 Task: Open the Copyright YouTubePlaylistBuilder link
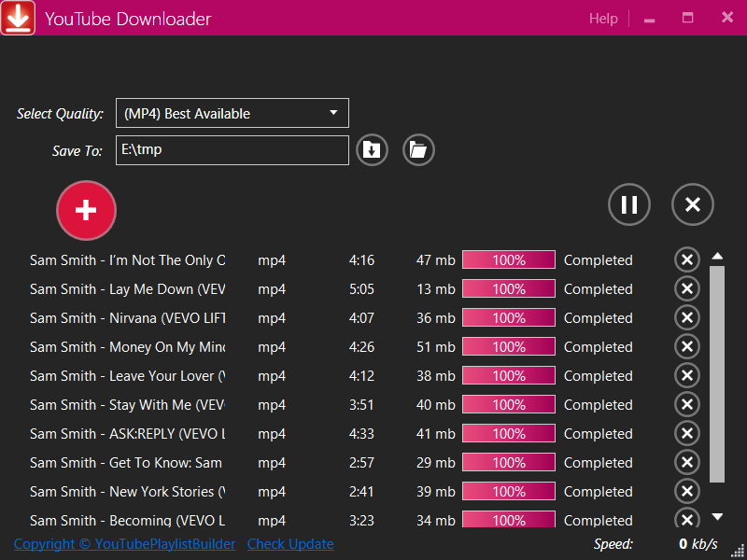pyautogui.click(x=124, y=544)
